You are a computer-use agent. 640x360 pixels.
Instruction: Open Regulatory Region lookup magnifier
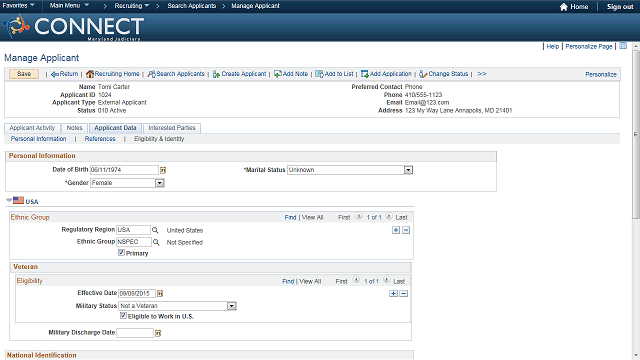click(155, 230)
